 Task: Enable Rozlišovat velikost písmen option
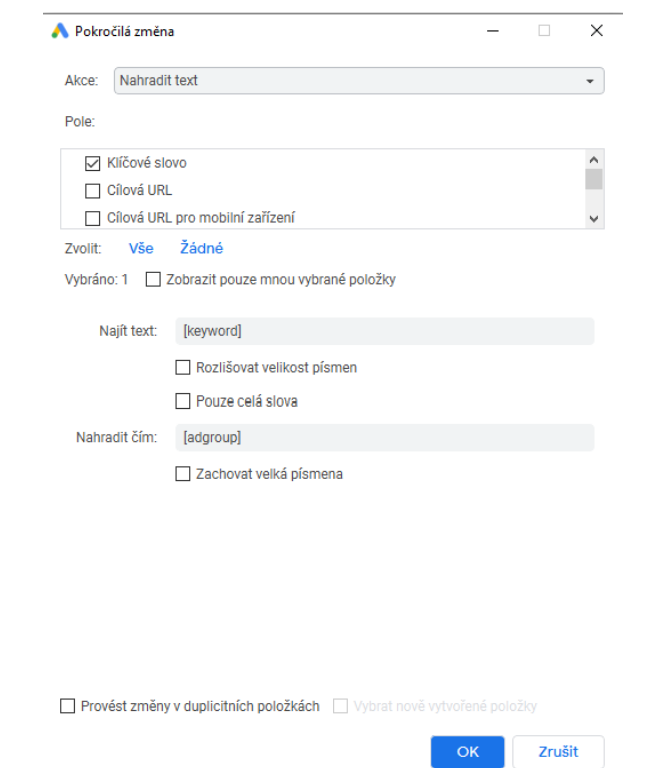183,368
